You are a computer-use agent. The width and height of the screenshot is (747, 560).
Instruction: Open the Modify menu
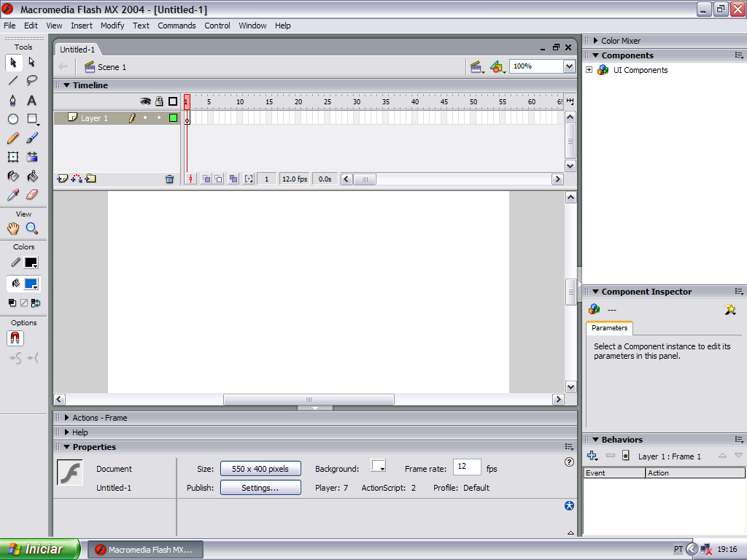tap(112, 26)
